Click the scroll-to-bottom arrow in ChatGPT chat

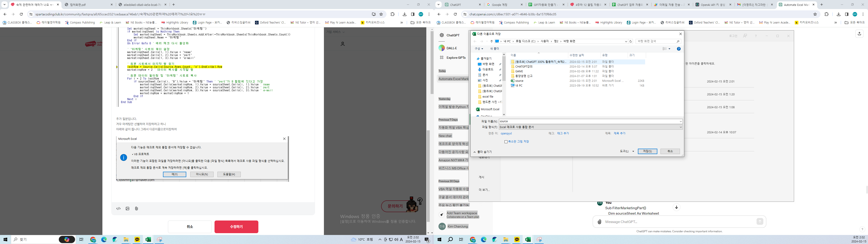pyautogui.click(x=676, y=207)
